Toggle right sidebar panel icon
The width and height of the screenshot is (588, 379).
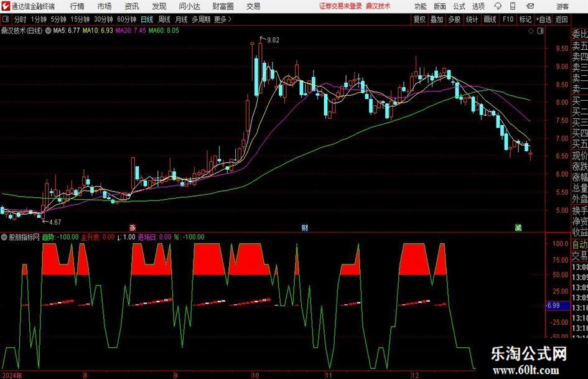[x=540, y=31]
